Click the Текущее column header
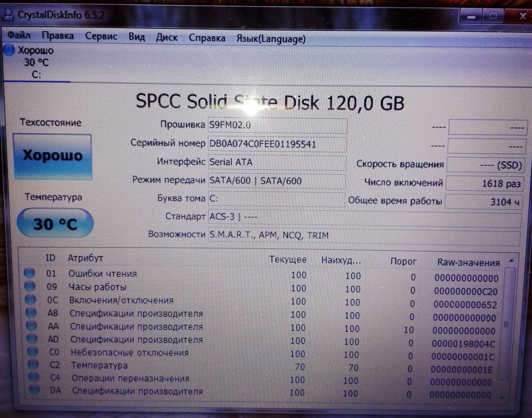Viewport: 532px width, 418px height. [x=288, y=259]
